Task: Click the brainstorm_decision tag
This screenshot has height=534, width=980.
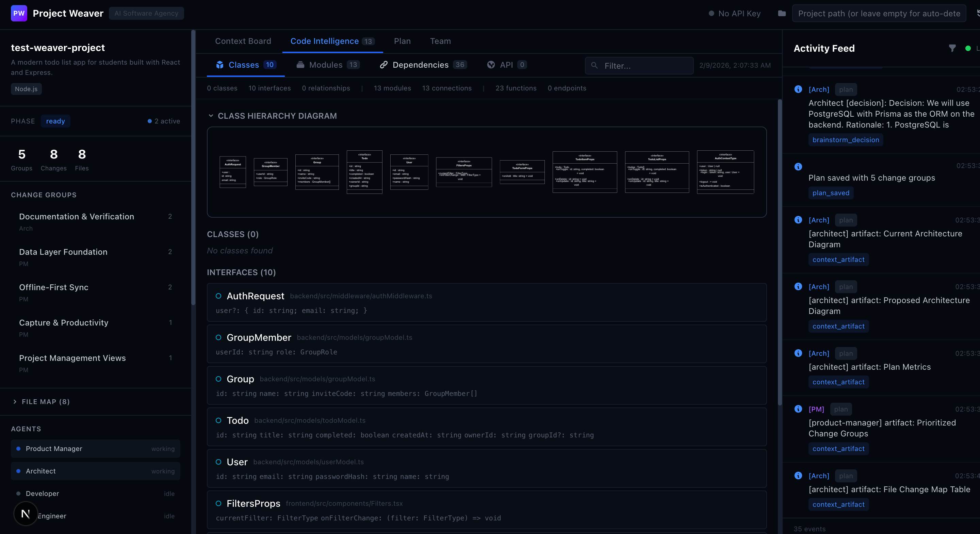Action: [845, 140]
